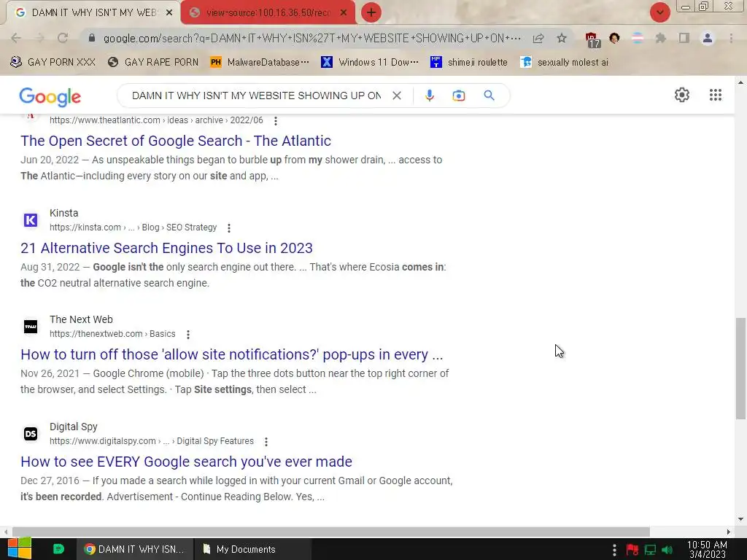
Task: Search by image with the camera icon
Action: coord(458,96)
